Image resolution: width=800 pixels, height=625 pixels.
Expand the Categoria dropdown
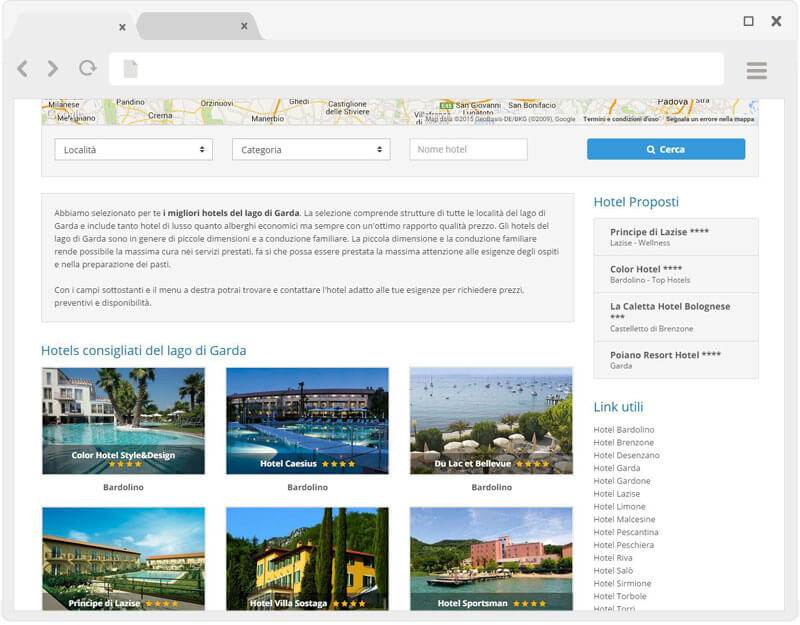311,149
